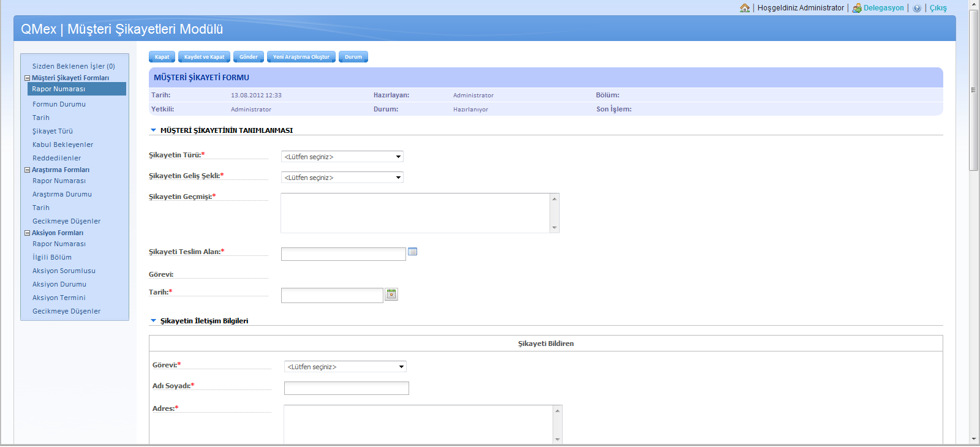Image resolution: width=980 pixels, height=447 pixels.
Task: Open the Şikayetin Türü dropdown
Action: coord(342,157)
